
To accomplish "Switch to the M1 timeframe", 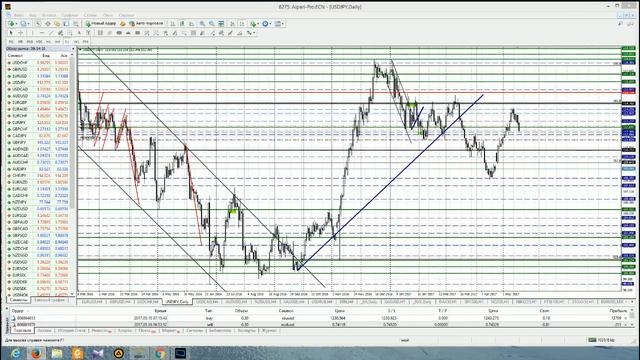I will pyautogui.click(x=11, y=42).
